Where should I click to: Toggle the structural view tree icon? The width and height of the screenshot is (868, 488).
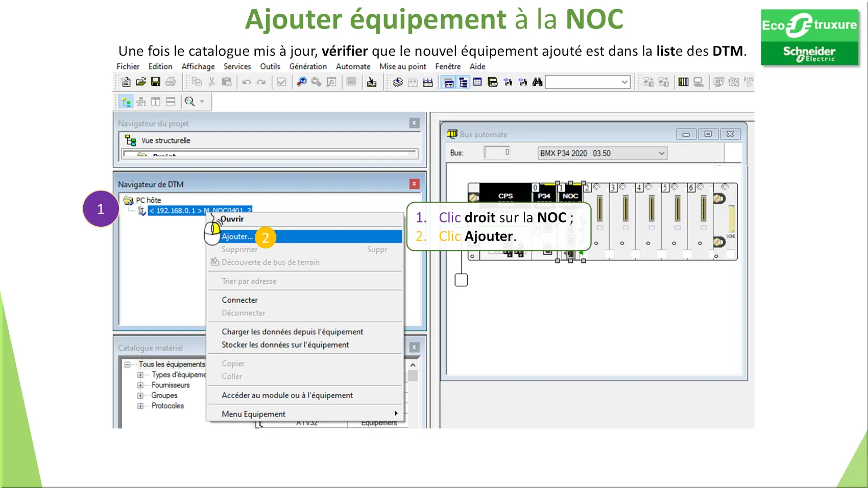click(x=126, y=102)
